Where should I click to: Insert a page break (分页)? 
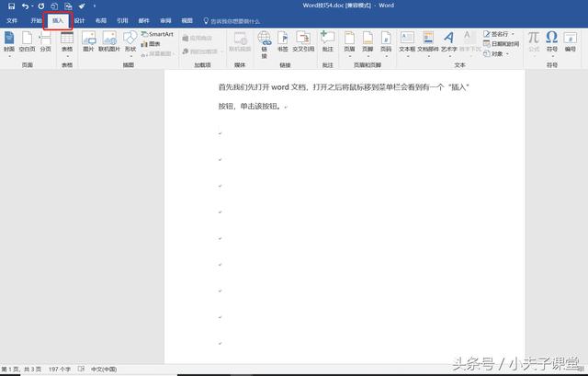pyautogui.click(x=45, y=41)
